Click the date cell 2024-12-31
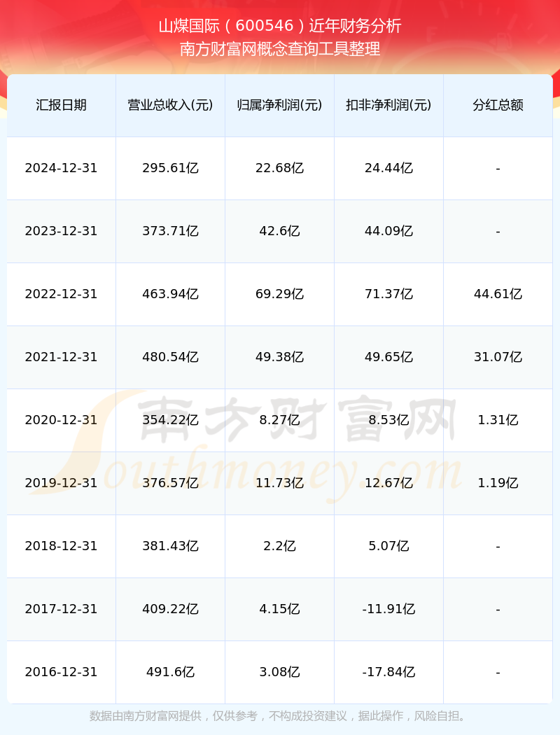This screenshot has width=560, height=735. [x=62, y=168]
